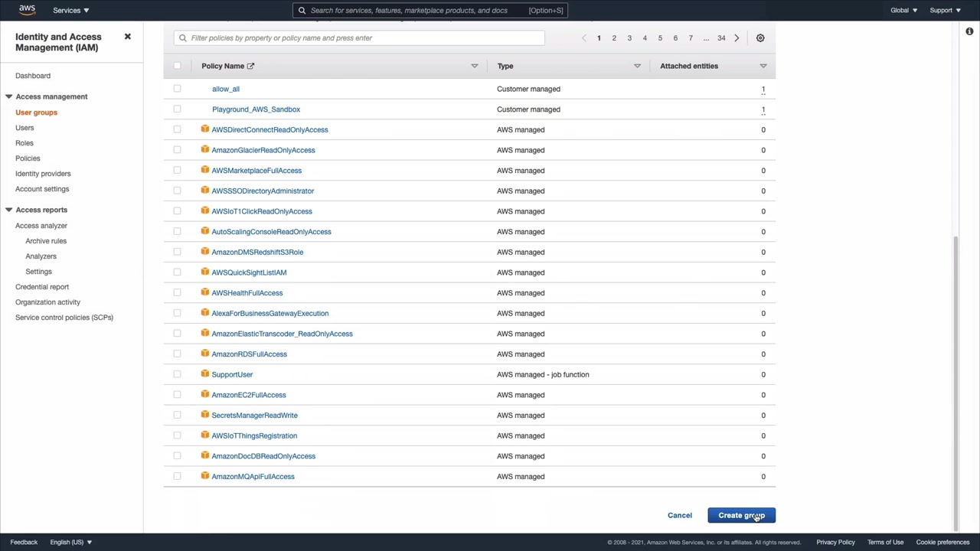Open the Playground_AWS_Sandbox policy link

point(256,109)
